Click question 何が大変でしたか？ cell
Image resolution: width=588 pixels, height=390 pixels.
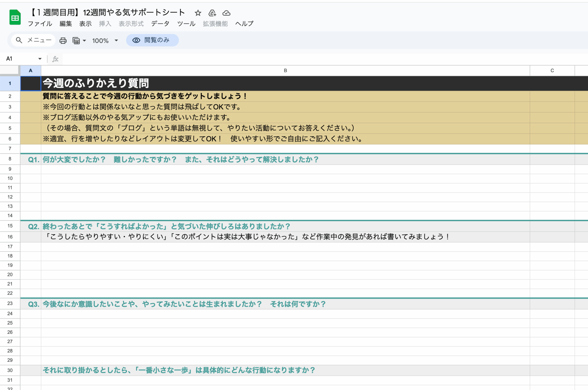pos(285,159)
